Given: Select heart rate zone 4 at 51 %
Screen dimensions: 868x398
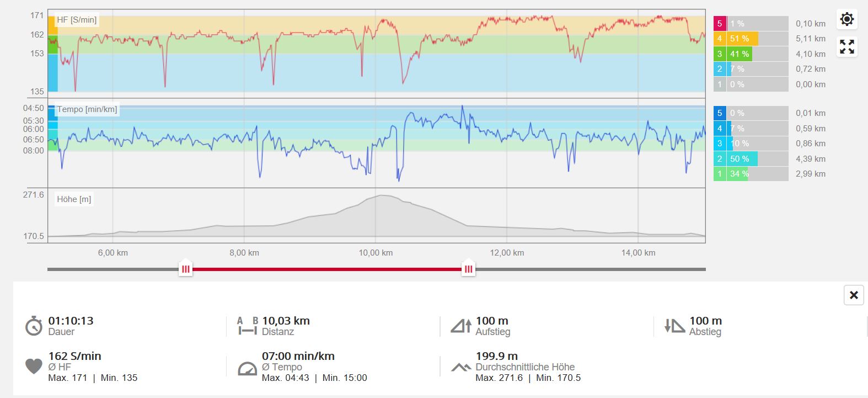Looking at the screenshot, I should point(751,39).
